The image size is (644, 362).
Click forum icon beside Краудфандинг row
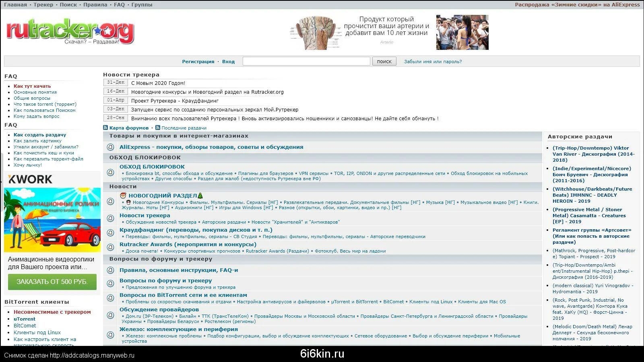(x=110, y=233)
